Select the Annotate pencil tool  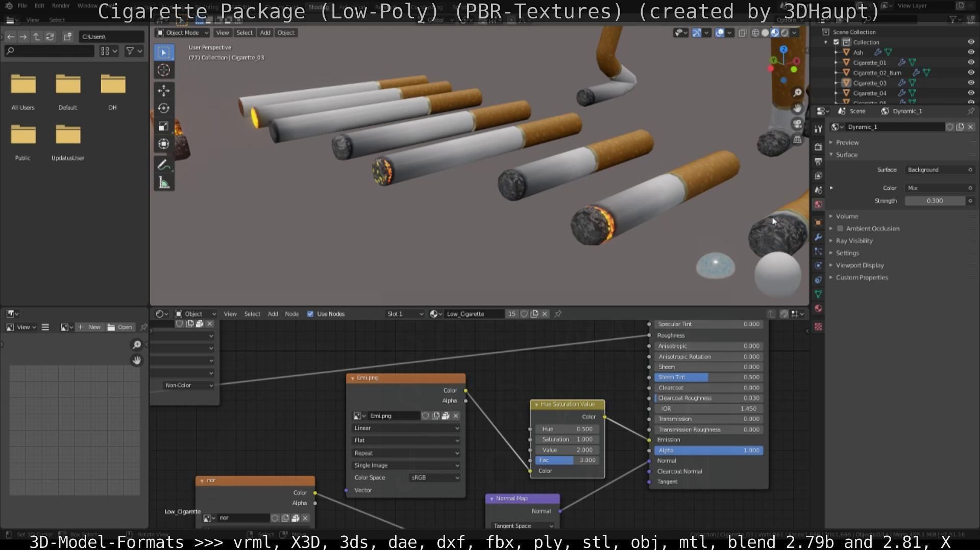[164, 165]
